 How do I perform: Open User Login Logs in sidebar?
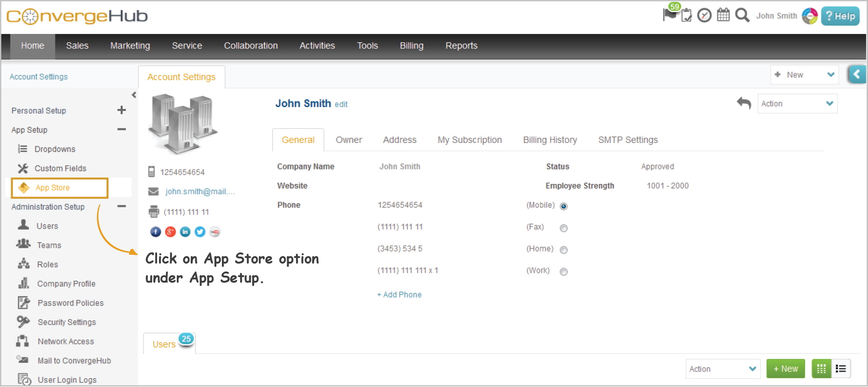(x=67, y=380)
